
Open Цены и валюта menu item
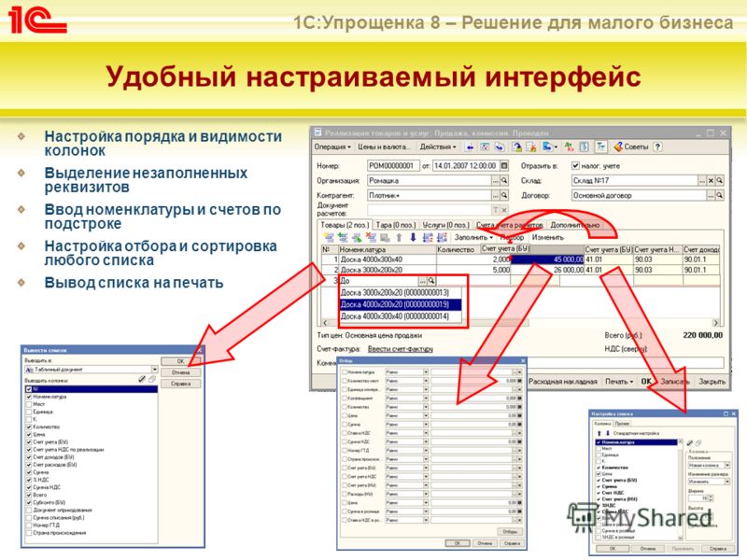[384, 147]
